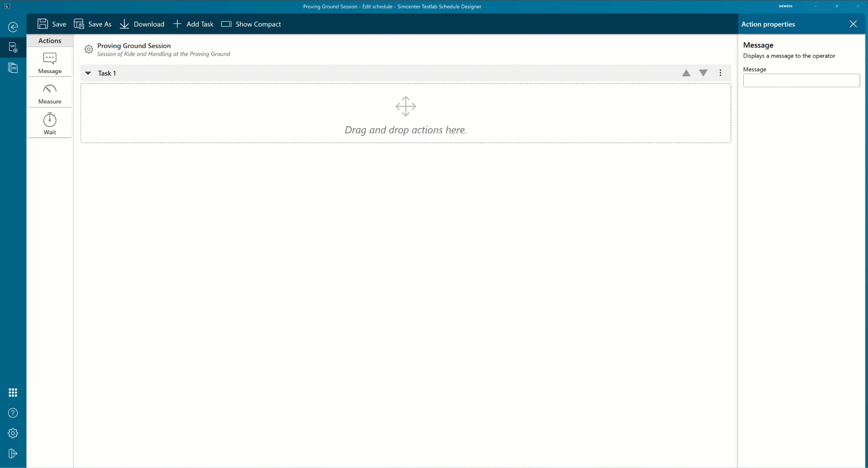Open the help question mark icon
Viewport: 868px width, 468px height.
pos(13,413)
